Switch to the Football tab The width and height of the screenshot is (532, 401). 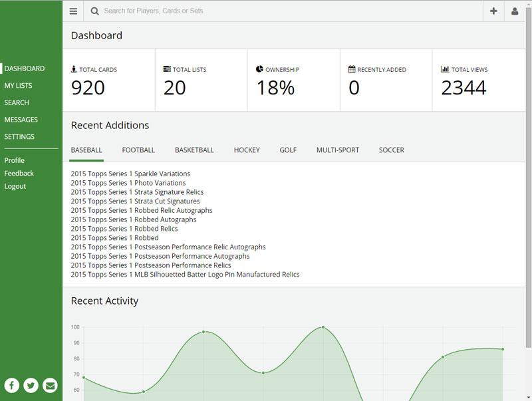click(138, 150)
